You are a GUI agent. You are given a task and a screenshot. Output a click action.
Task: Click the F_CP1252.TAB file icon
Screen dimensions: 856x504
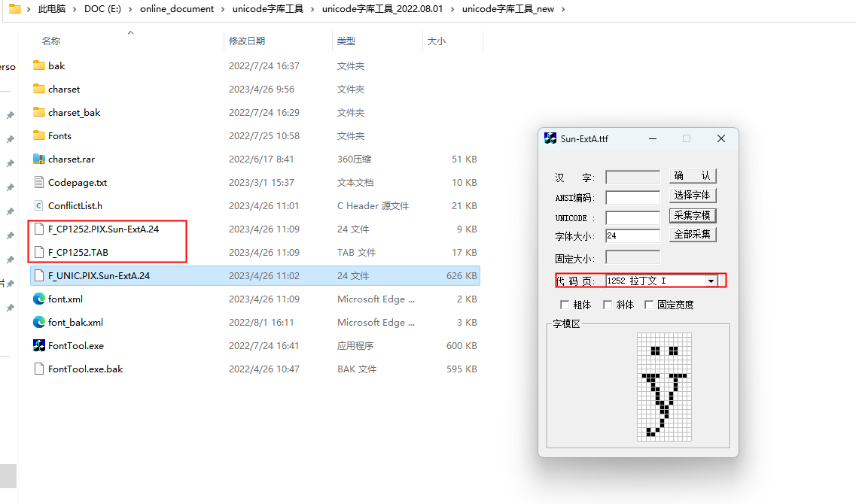[x=38, y=253]
